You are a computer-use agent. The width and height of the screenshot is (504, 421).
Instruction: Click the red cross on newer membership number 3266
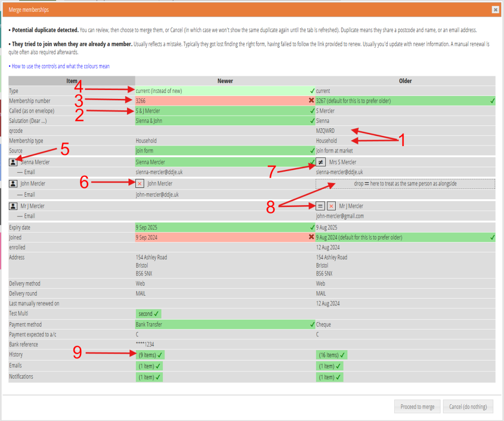pyautogui.click(x=311, y=101)
